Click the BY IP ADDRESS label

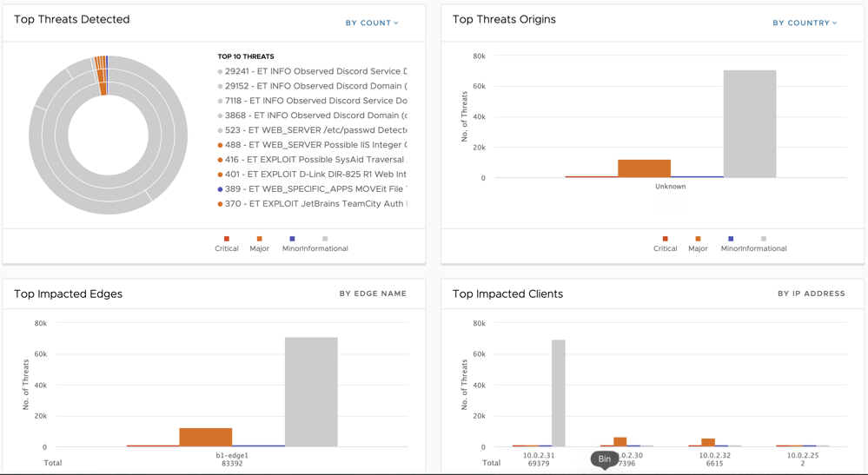pos(811,294)
